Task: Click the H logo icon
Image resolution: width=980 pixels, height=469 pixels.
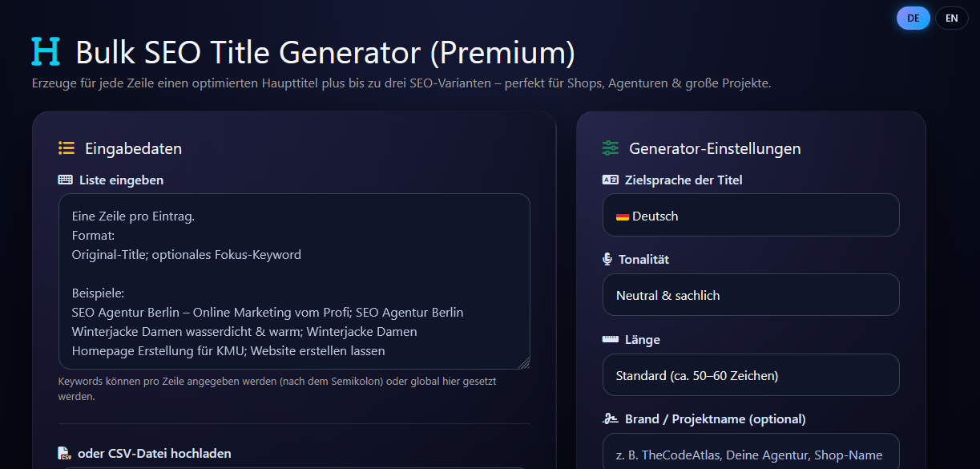Action: pyautogui.click(x=46, y=51)
